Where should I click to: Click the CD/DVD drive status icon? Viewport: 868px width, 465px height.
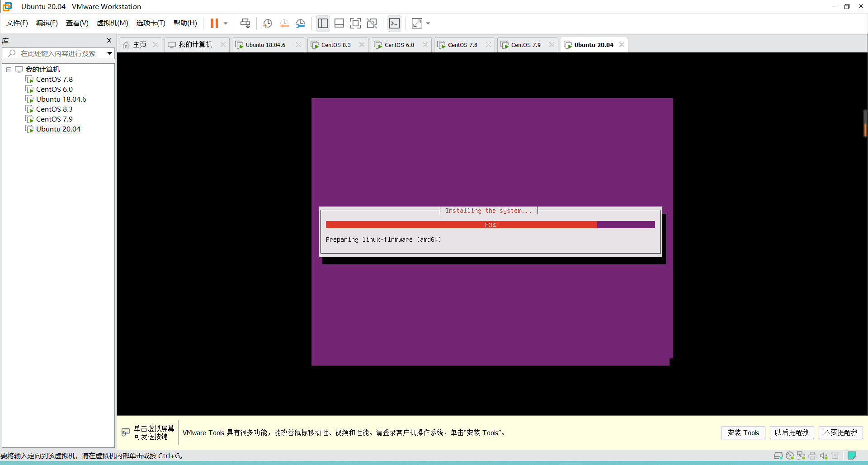click(x=790, y=456)
